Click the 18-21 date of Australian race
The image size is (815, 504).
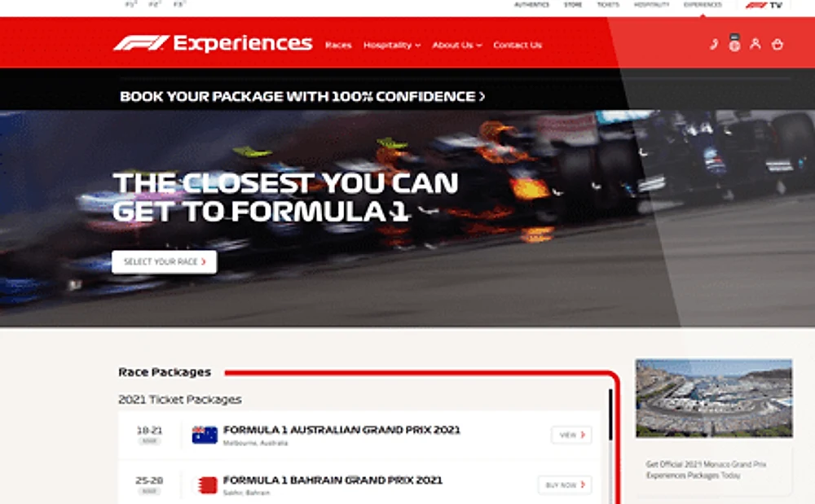point(149,430)
